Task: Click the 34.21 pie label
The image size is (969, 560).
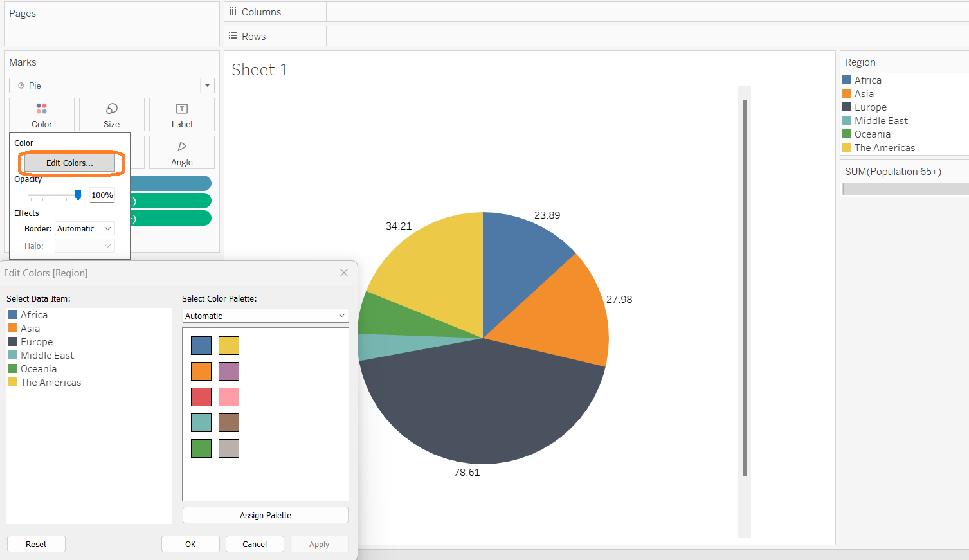Action: 399,226
